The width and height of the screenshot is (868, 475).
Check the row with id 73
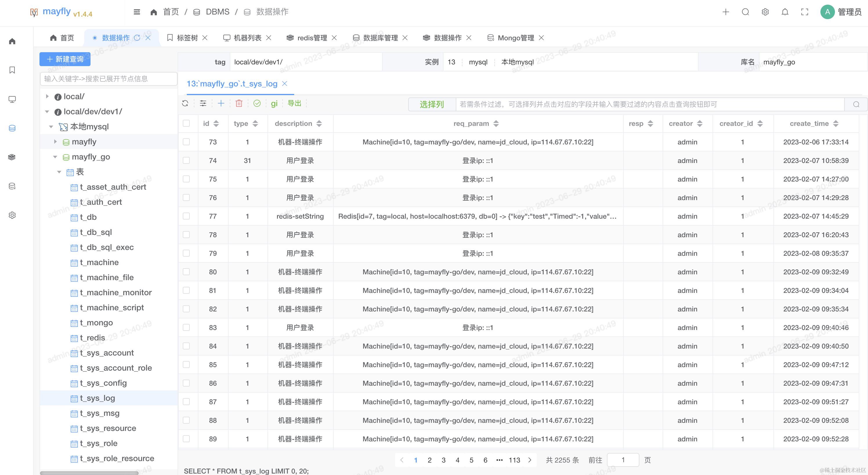[x=186, y=142]
